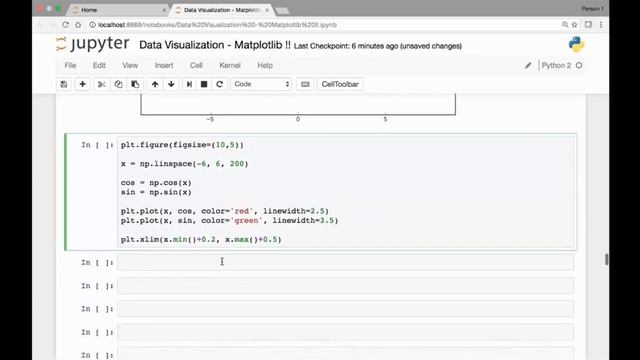Click into the first empty code cell

[x=345, y=262]
